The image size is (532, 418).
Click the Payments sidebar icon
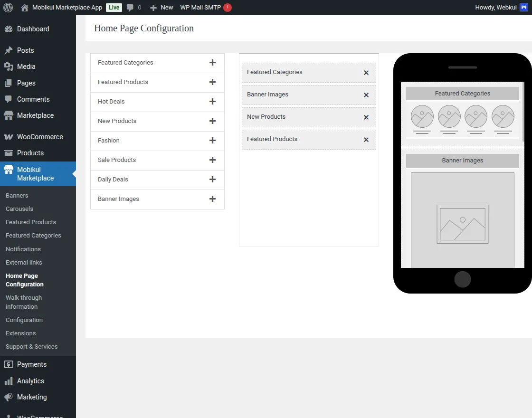click(9, 364)
